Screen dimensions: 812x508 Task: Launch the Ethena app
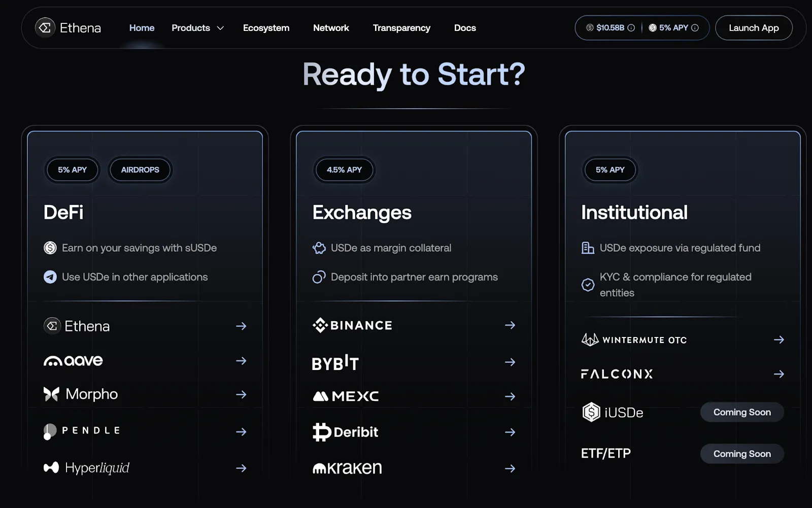(754, 28)
